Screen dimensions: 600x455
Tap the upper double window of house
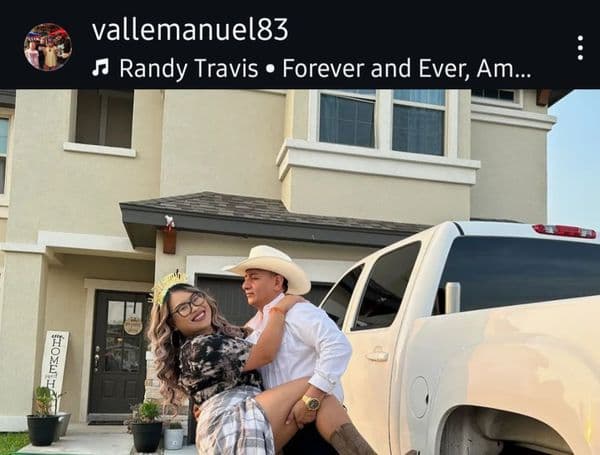[382, 122]
